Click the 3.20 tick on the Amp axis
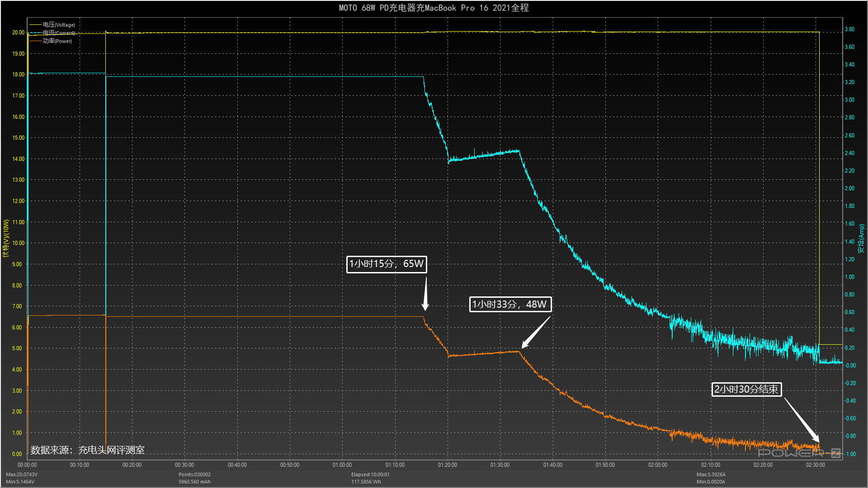The image size is (868, 488). [x=849, y=82]
